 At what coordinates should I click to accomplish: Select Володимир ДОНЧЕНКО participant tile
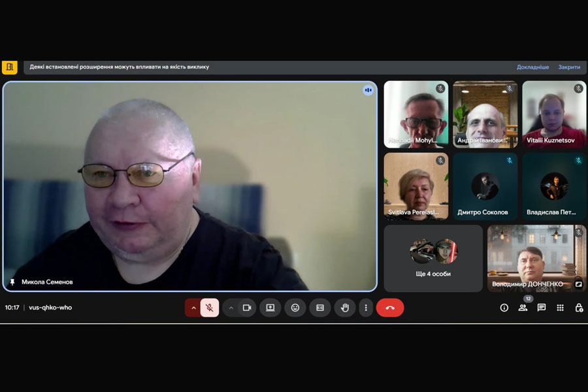pyautogui.click(x=536, y=259)
